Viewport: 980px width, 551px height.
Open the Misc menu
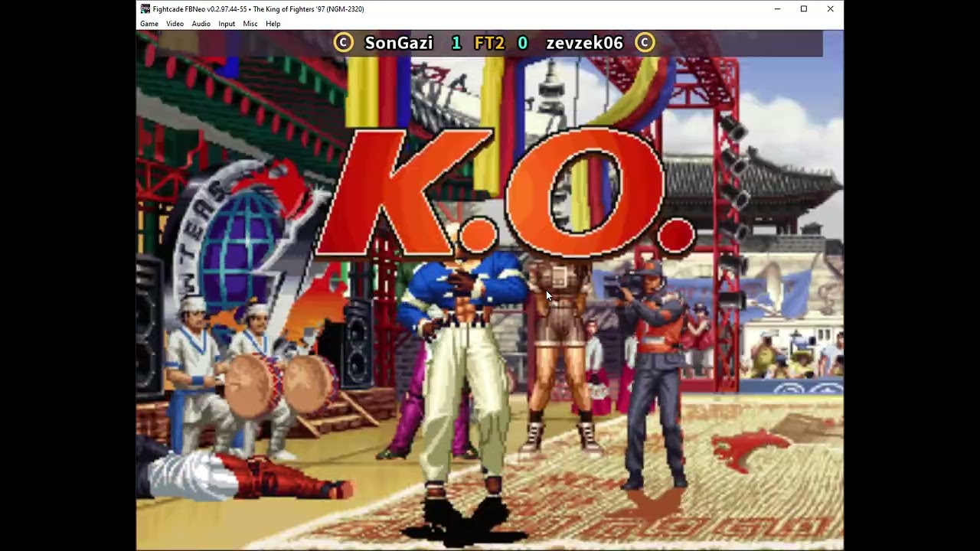[250, 24]
